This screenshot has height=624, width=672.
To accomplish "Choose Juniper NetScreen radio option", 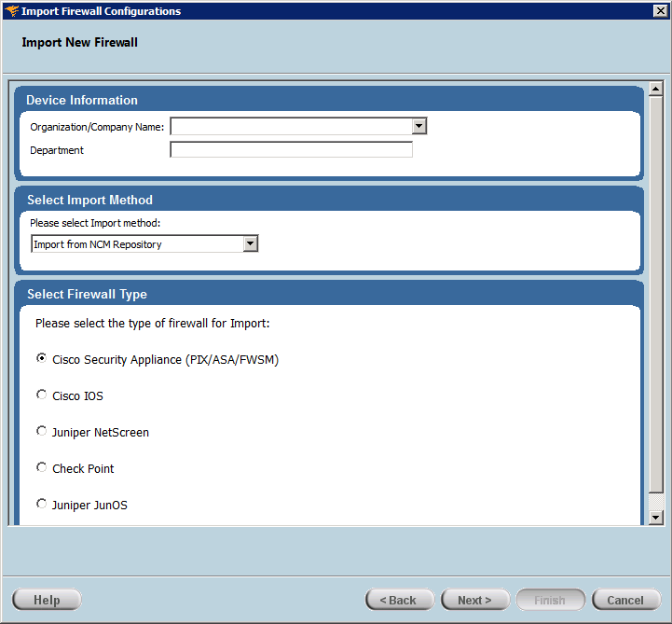I will coord(42,431).
